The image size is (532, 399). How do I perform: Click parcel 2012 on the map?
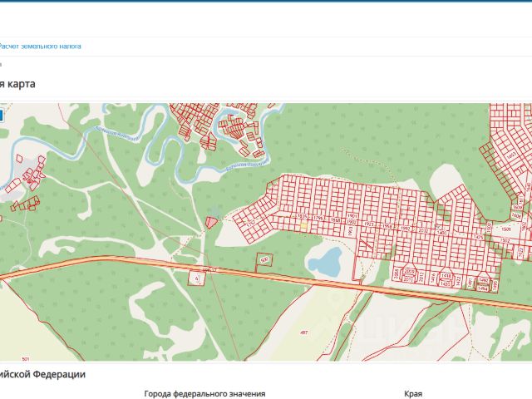coord(421,278)
